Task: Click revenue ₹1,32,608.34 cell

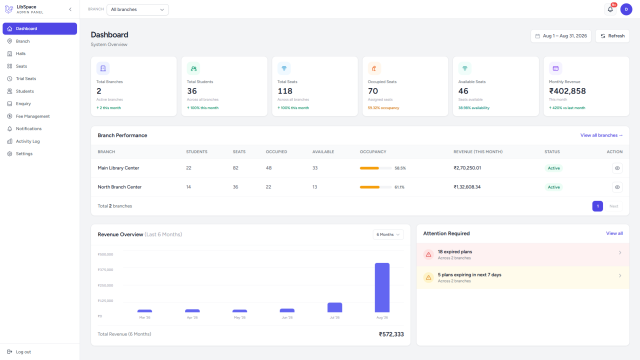Action: 467,187
